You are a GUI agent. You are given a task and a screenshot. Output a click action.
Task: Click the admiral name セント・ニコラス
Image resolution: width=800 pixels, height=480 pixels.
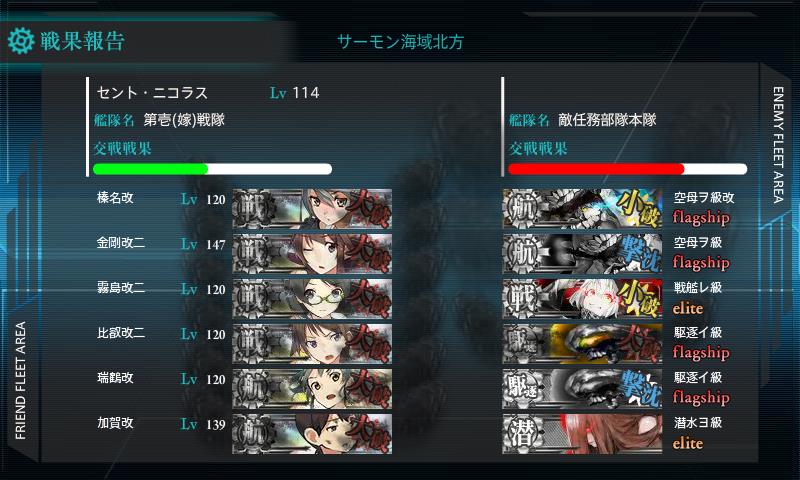tap(152, 93)
